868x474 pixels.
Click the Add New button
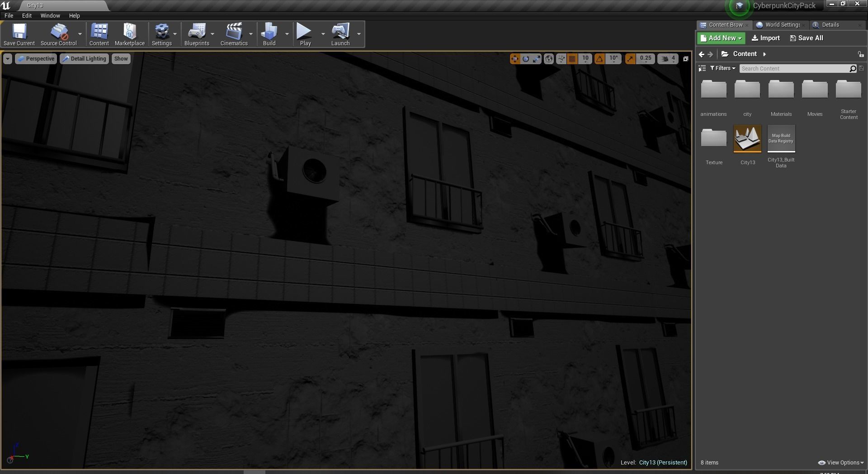click(721, 38)
